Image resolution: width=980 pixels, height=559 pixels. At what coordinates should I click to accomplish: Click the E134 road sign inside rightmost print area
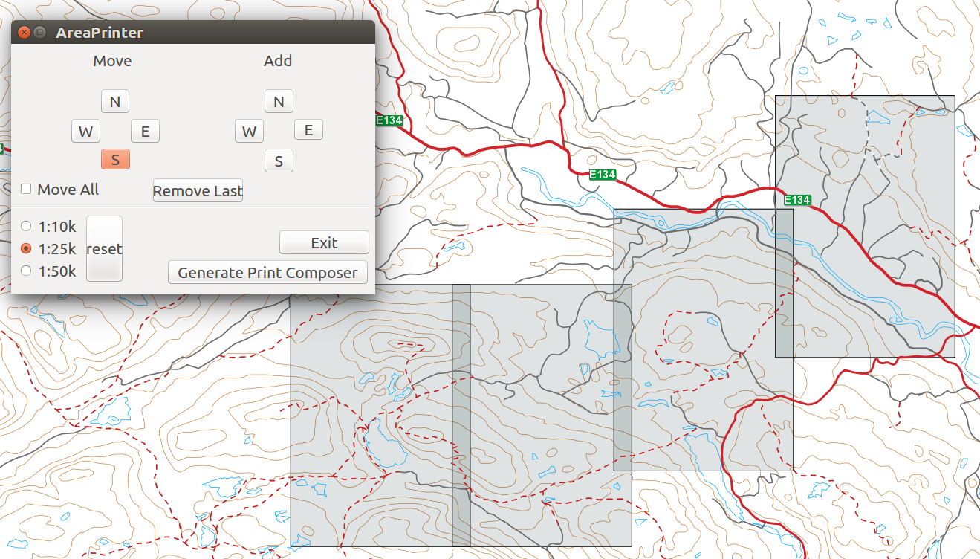[797, 200]
